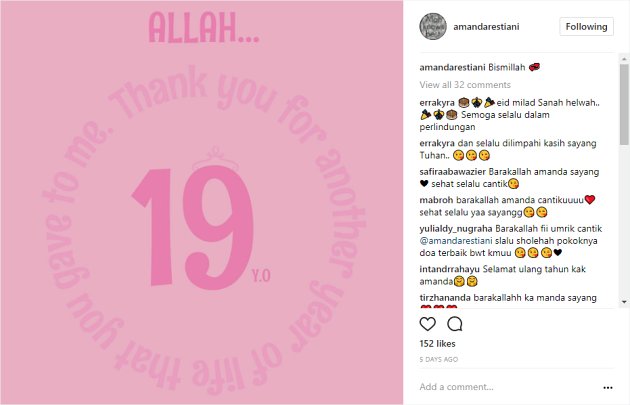Click the pink 19 y.o post image

click(x=202, y=202)
